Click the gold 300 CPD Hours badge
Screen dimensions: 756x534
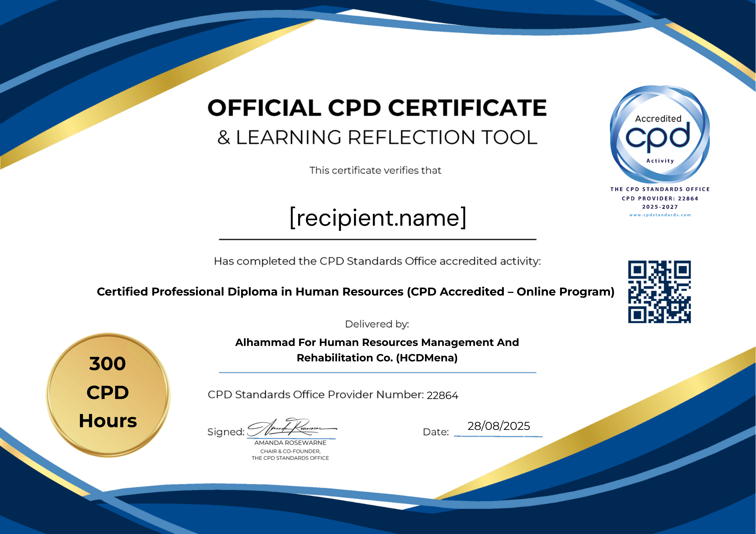108,395
